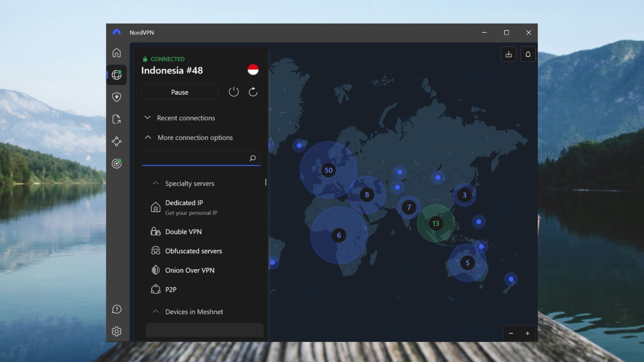Open the file sharing sidebar icon
This screenshot has width=644, height=362.
(x=116, y=119)
